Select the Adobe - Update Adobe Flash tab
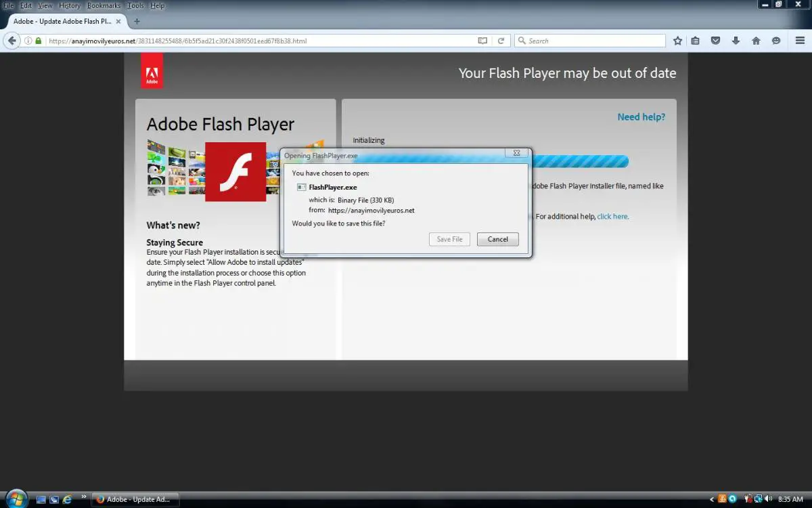The height and width of the screenshot is (508, 812). click(66, 21)
